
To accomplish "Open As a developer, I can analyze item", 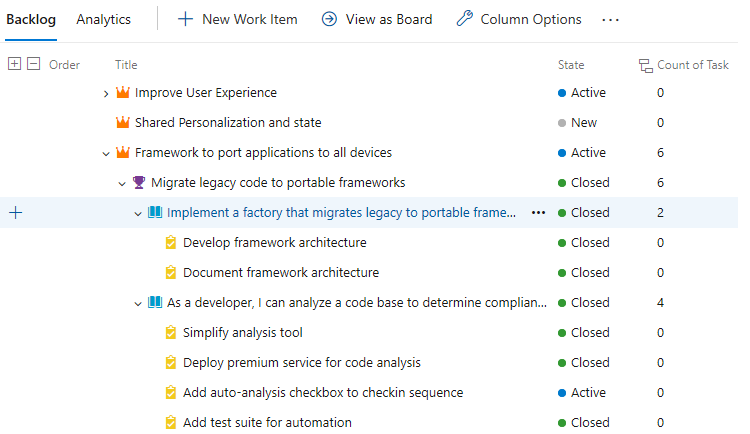I will (357, 302).
